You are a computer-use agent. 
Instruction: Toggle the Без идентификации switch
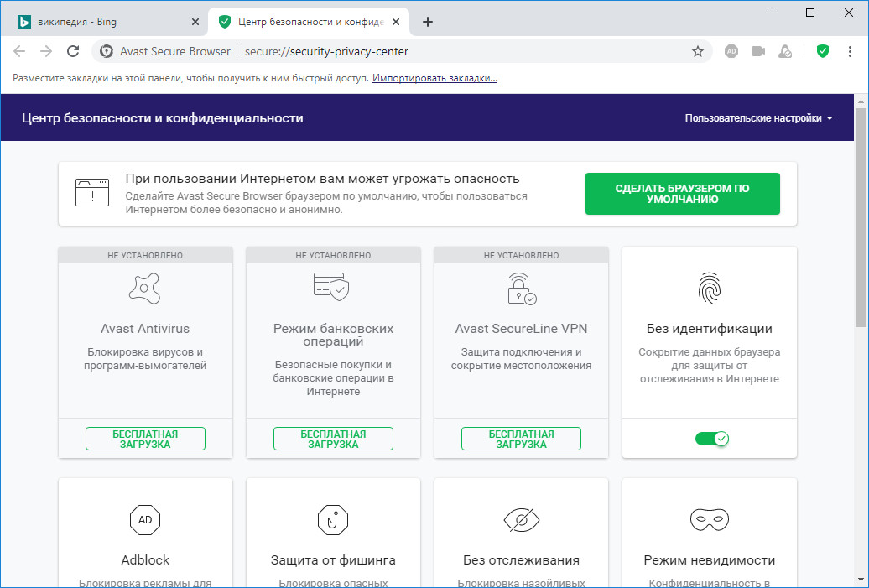pyautogui.click(x=712, y=439)
